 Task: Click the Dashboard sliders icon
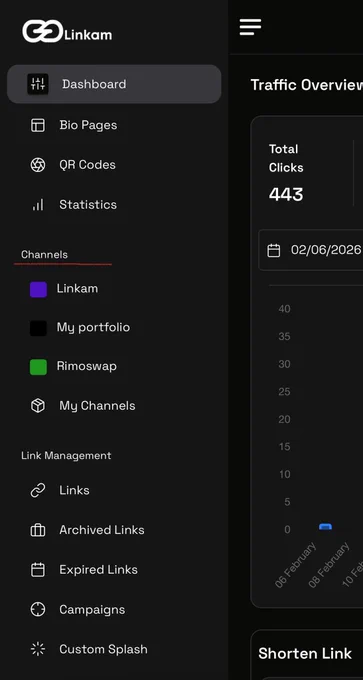[38, 84]
